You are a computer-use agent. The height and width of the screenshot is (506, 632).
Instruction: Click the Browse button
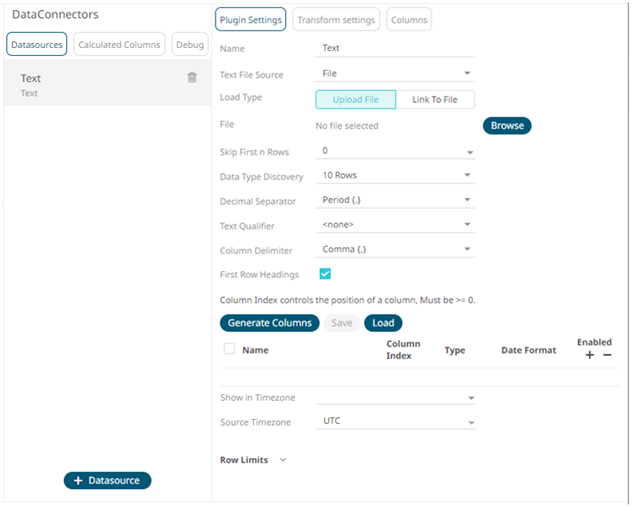[x=507, y=126]
